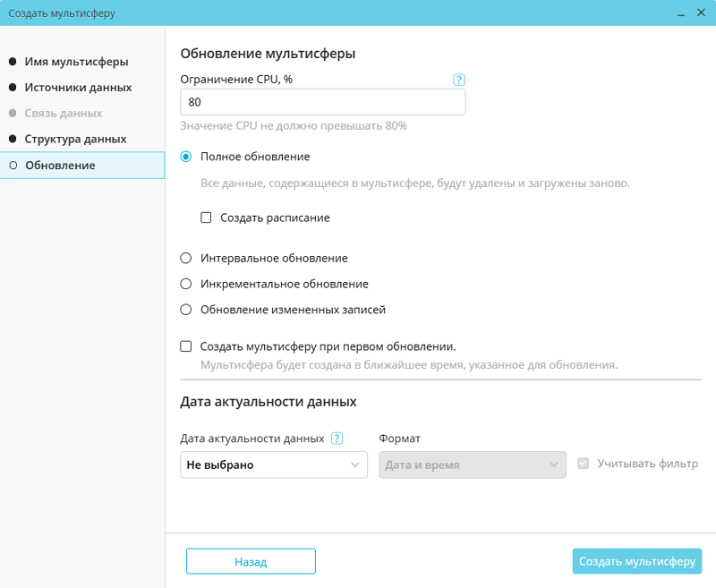Viewport: 716px width, 588px height.
Task: Open Источники данных step in sidebar
Action: click(x=78, y=88)
